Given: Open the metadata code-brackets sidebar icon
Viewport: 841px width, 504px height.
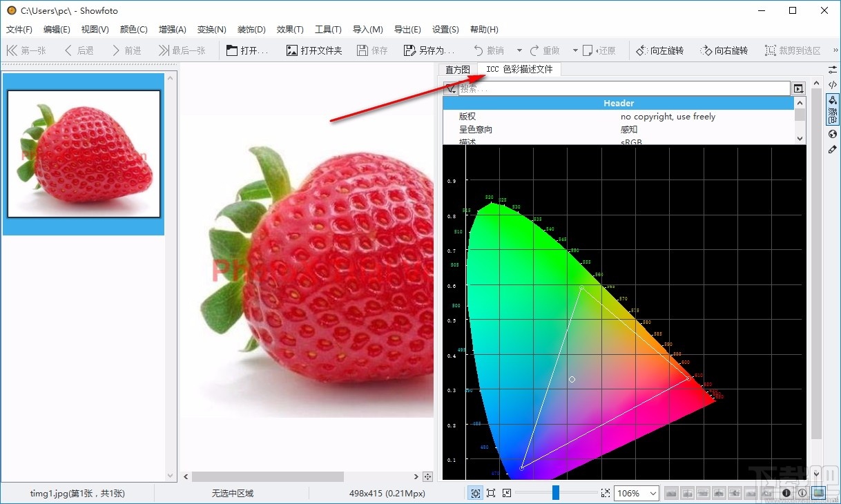Looking at the screenshot, I should pyautogui.click(x=833, y=85).
